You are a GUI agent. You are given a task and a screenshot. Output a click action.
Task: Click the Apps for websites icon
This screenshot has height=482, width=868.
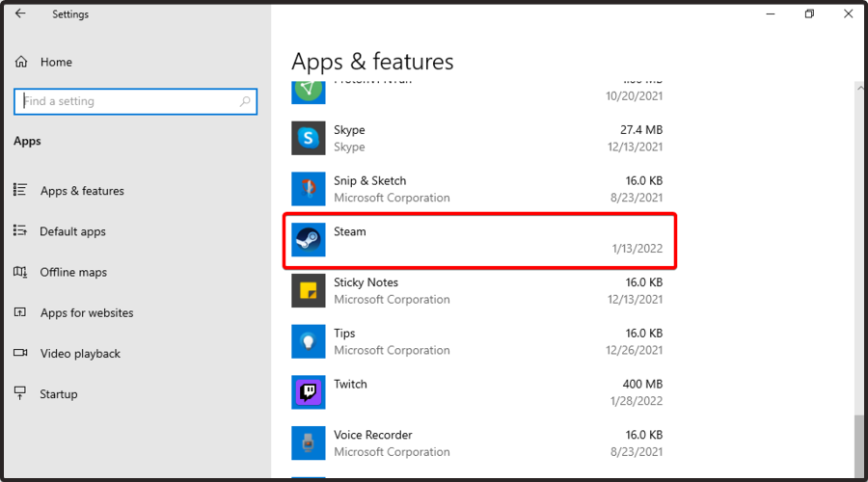20,312
